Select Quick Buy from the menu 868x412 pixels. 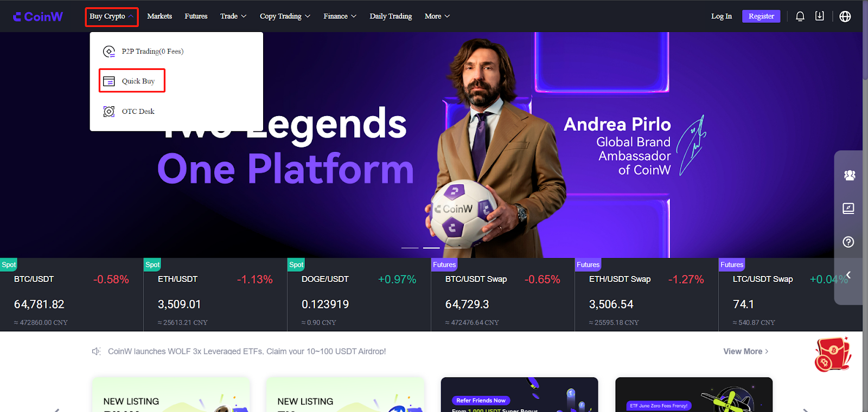[x=132, y=81]
